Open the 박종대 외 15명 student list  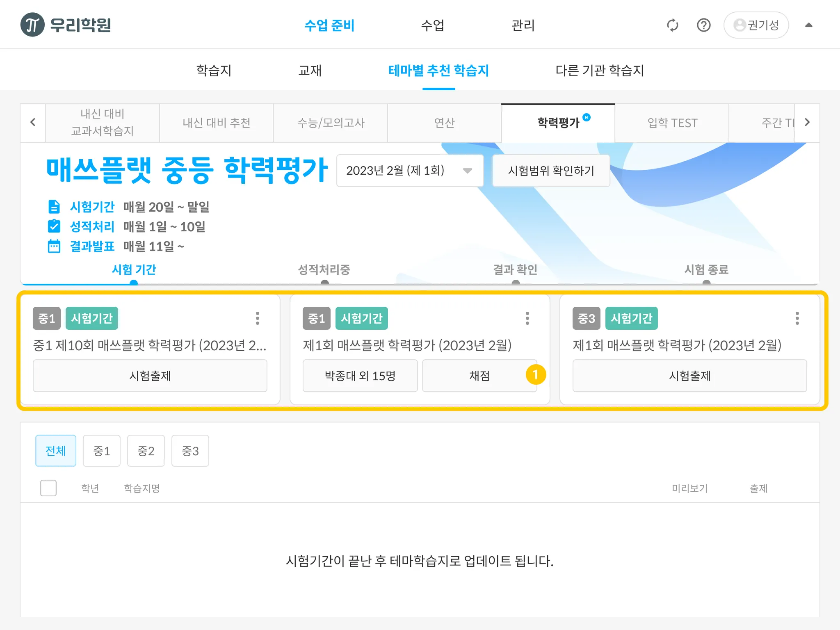tap(360, 376)
